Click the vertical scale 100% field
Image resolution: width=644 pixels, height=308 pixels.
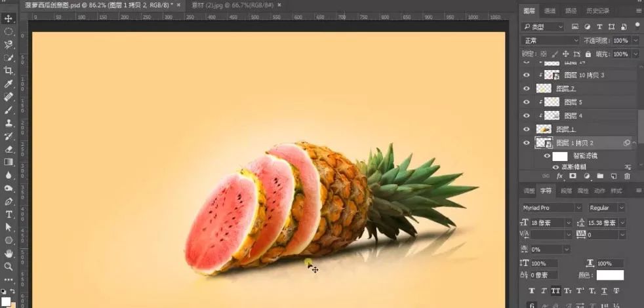[x=543, y=263]
